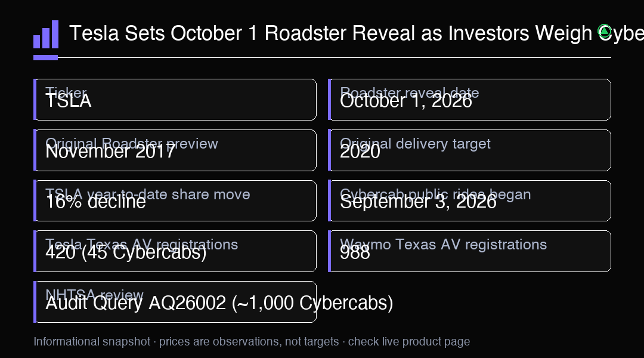Select the 16% decline share move card

point(175,201)
